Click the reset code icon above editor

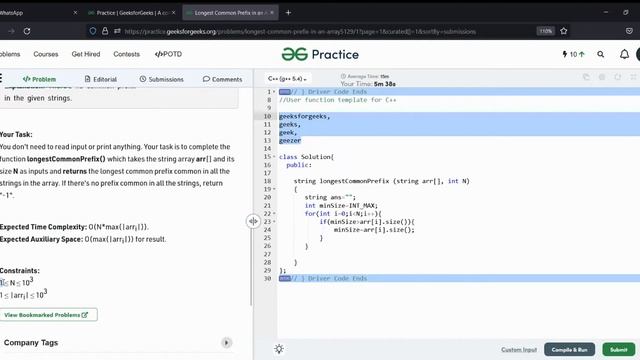(618, 77)
